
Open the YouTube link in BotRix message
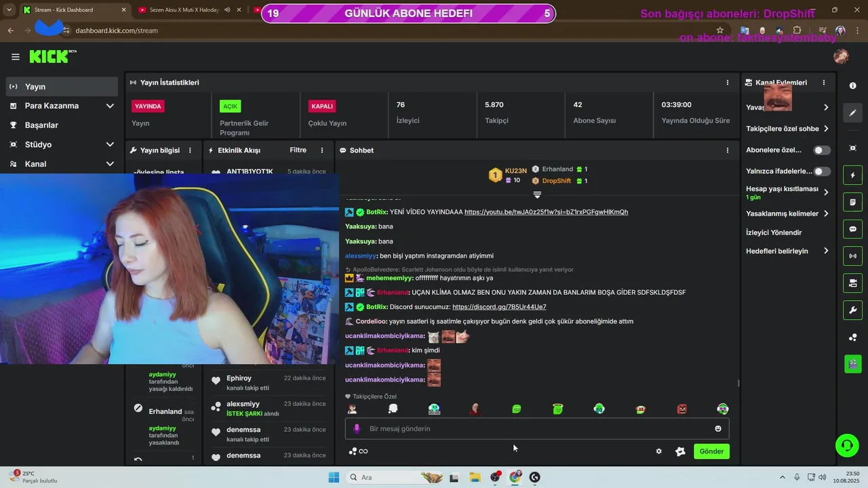pos(546,212)
